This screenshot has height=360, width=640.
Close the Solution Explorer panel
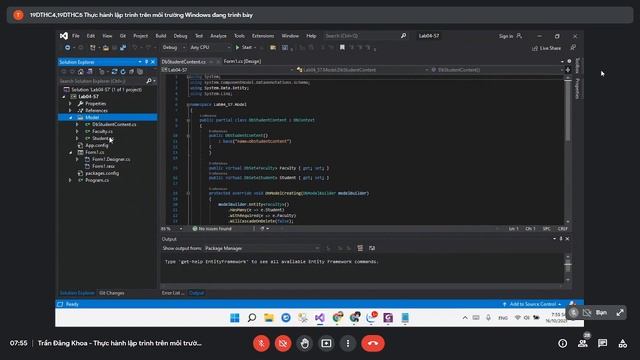pyautogui.click(x=153, y=62)
